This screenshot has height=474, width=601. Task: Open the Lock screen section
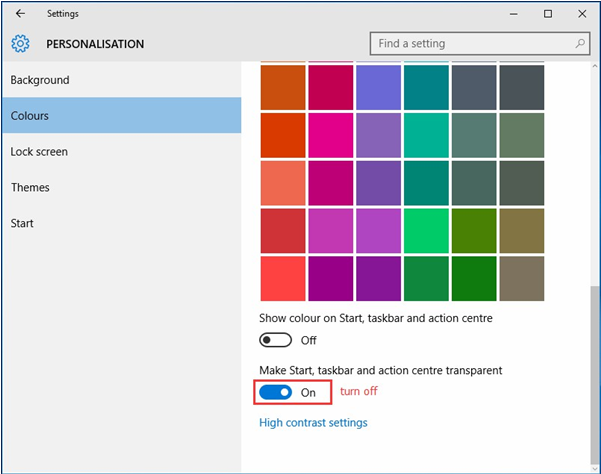click(x=122, y=151)
